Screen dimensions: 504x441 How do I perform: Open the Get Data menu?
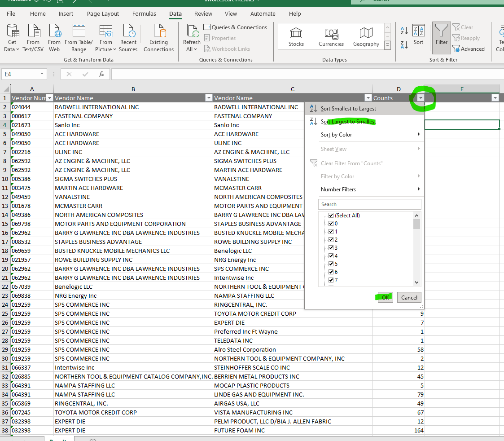click(x=12, y=38)
